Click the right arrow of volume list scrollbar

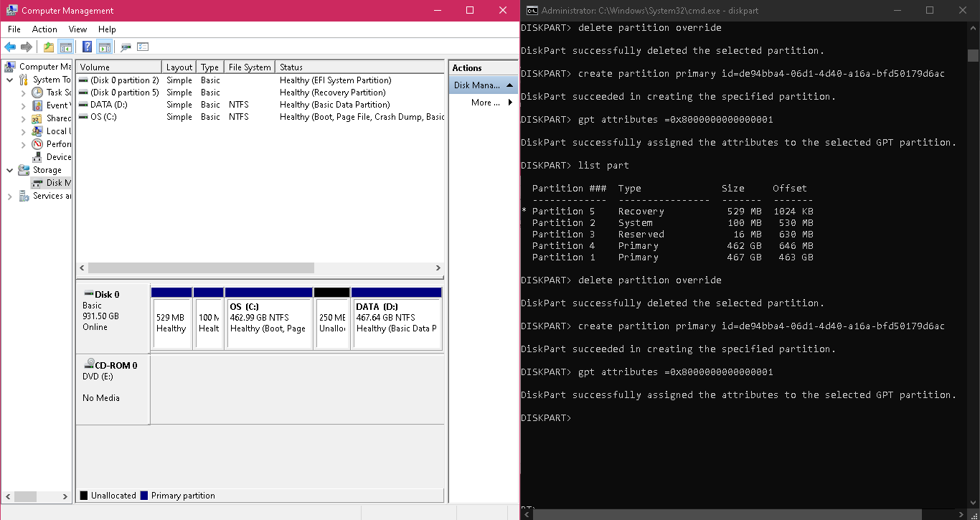tap(438, 268)
